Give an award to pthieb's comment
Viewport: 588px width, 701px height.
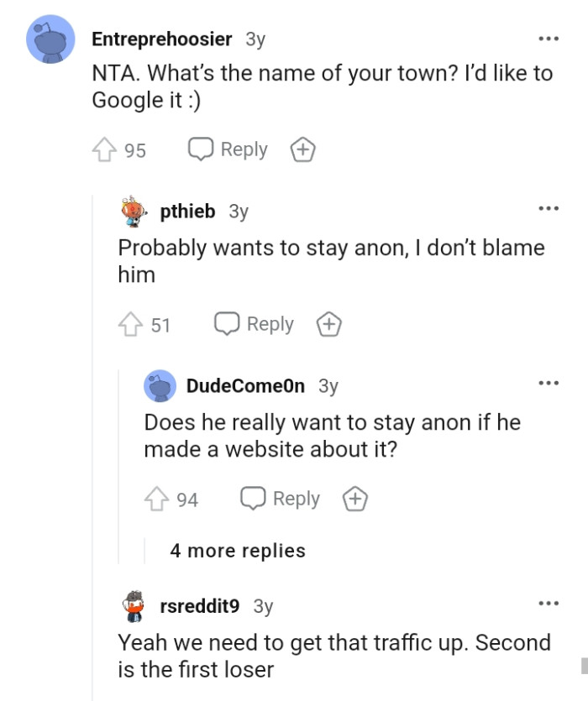[x=328, y=323]
